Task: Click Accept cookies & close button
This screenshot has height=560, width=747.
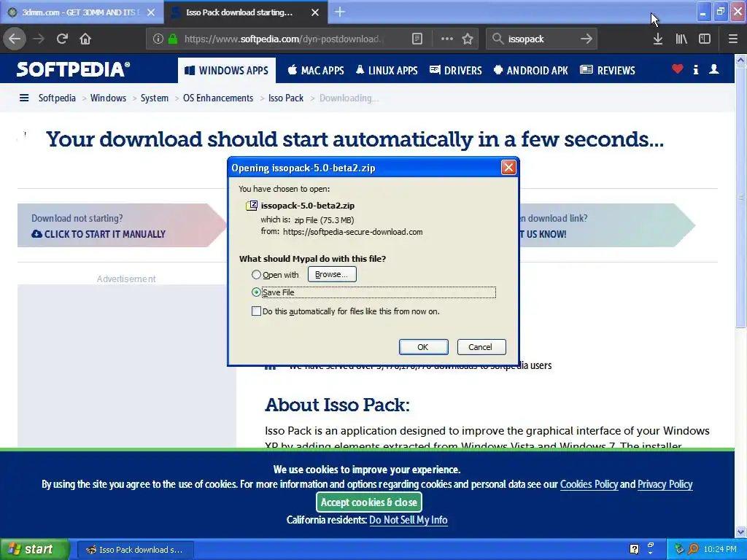Action: pyautogui.click(x=368, y=502)
